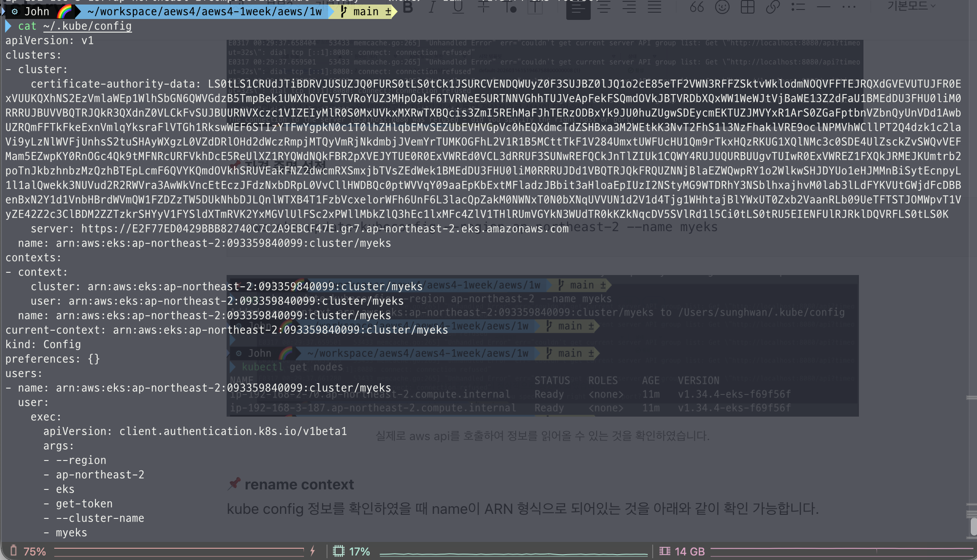The height and width of the screenshot is (560, 977).
Task: Insert a bulleted list
Action: coord(798,7)
